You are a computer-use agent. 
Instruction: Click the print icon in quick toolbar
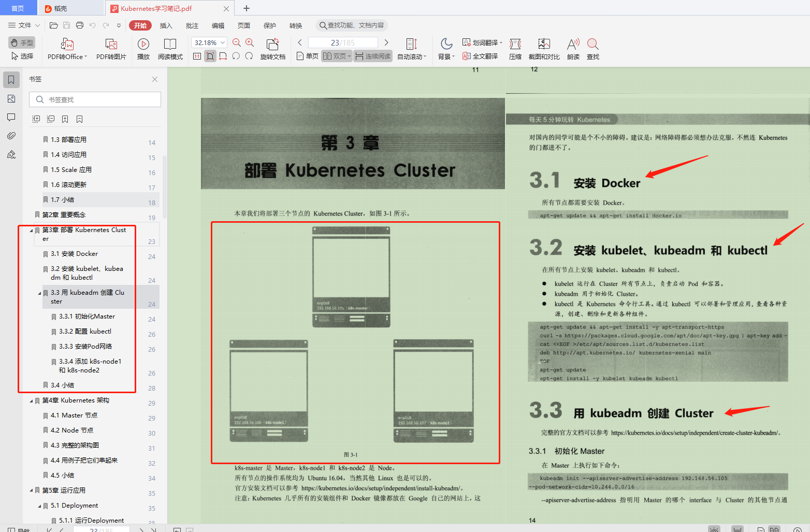click(x=80, y=25)
